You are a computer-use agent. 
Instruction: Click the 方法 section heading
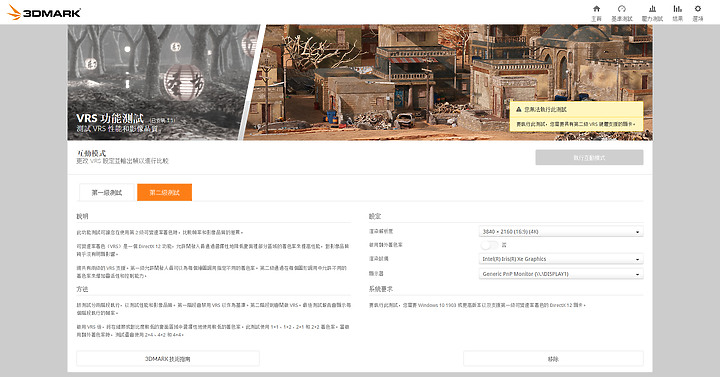[x=82, y=289]
